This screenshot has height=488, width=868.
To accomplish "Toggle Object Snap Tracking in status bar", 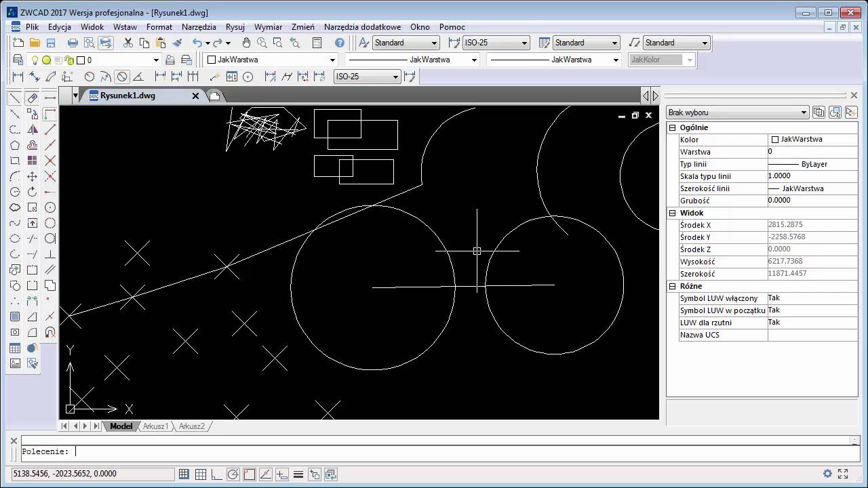I will (x=266, y=474).
